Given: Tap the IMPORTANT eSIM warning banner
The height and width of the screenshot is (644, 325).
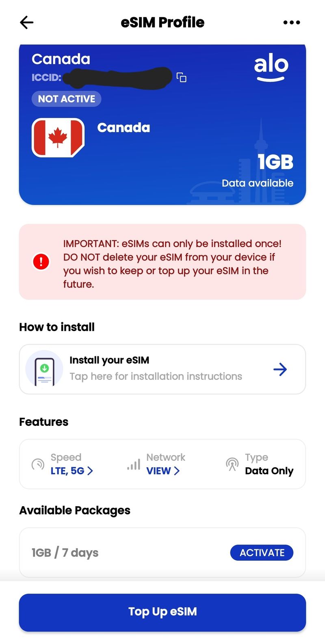Looking at the screenshot, I should click(x=162, y=262).
